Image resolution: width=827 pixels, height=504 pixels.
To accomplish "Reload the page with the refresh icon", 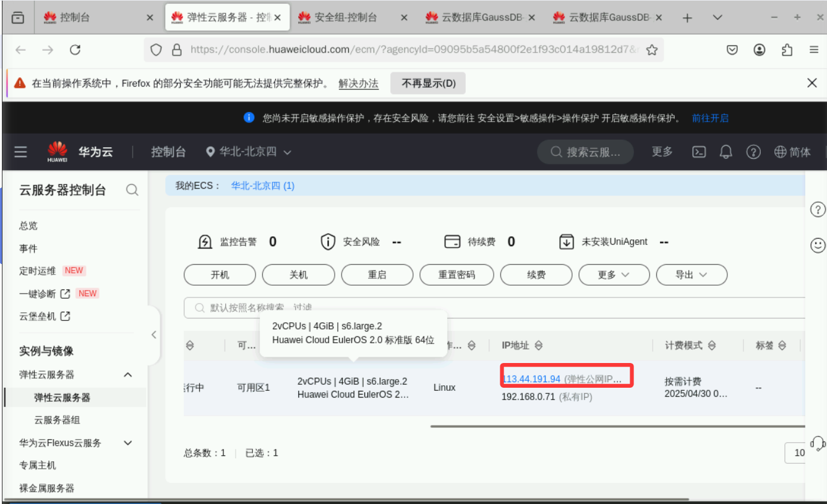I will click(x=75, y=50).
